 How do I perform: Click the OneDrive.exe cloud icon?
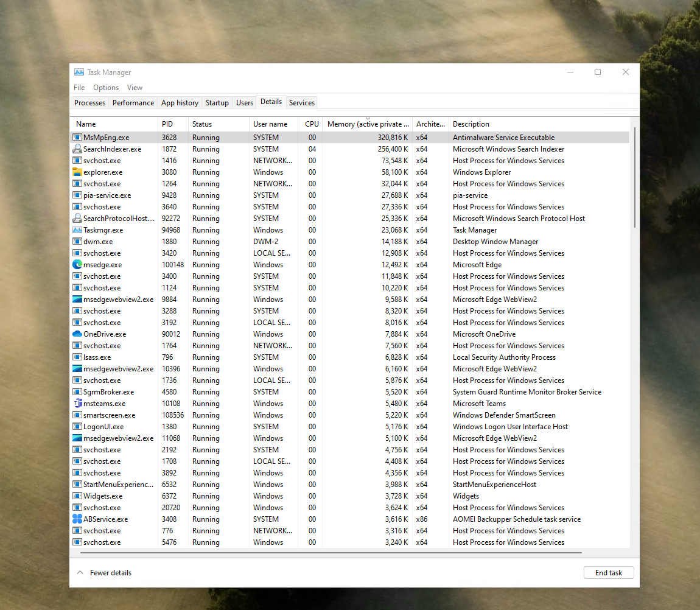(77, 334)
